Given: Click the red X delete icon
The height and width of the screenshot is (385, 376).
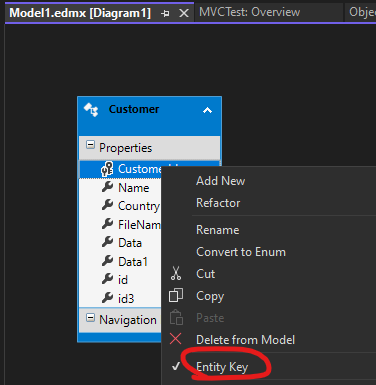Looking at the screenshot, I should click(x=176, y=339).
